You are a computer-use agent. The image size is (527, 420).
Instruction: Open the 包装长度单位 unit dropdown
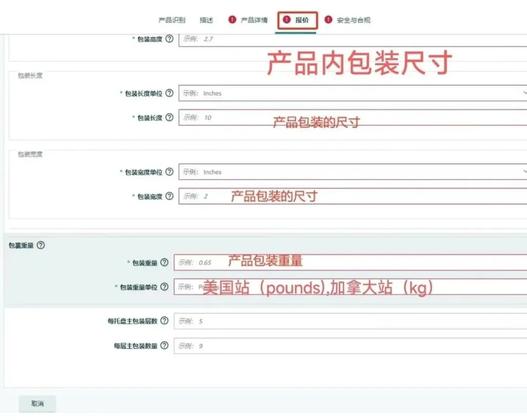(x=524, y=93)
